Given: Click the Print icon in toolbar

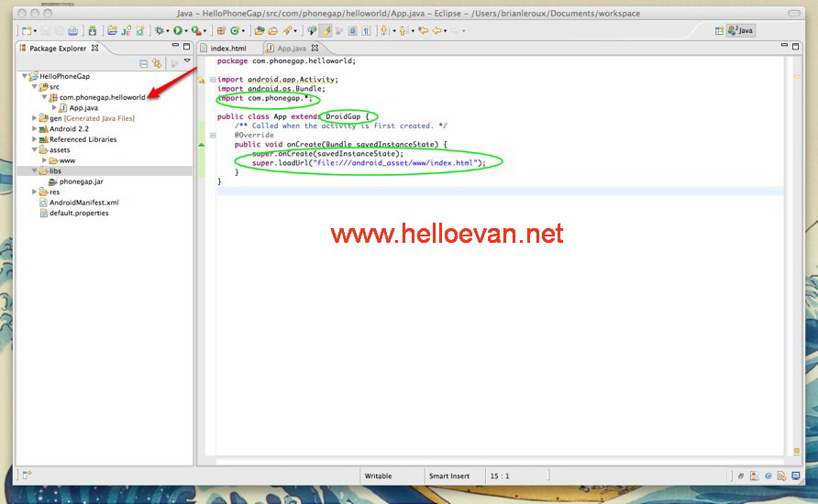Looking at the screenshot, I should point(73,31).
